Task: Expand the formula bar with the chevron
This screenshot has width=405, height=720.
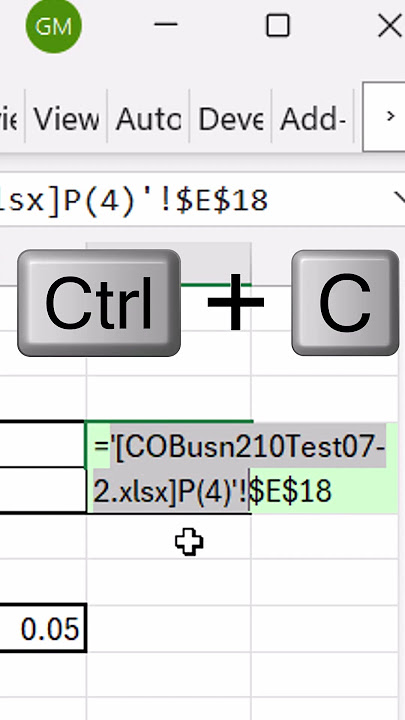Action: click(x=398, y=199)
